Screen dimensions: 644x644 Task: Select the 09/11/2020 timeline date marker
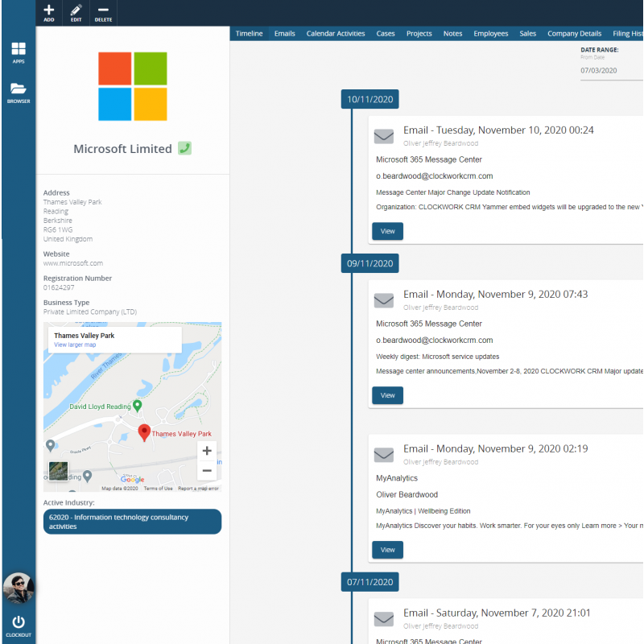pos(369,263)
